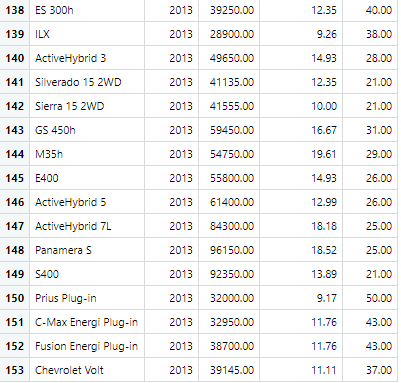Click value 16.67 cell

click(x=301, y=130)
